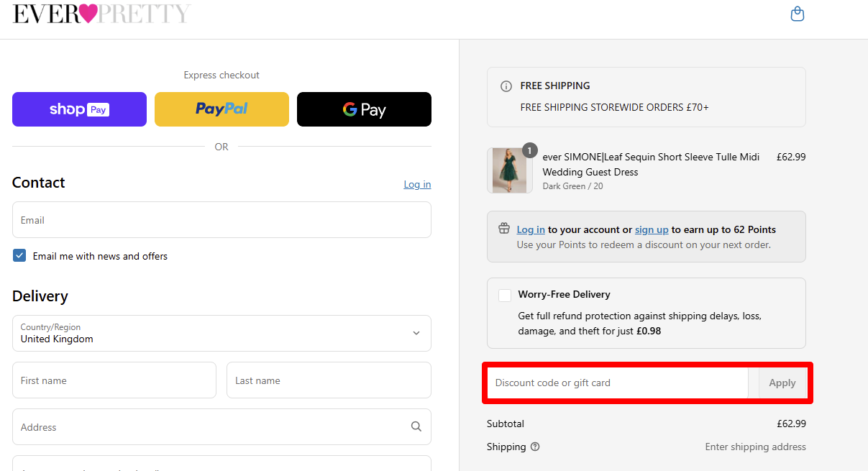
Task: Click the Worry-Free Delivery £0.98 description
Action: pyautogui.click(x=639, y=324)
